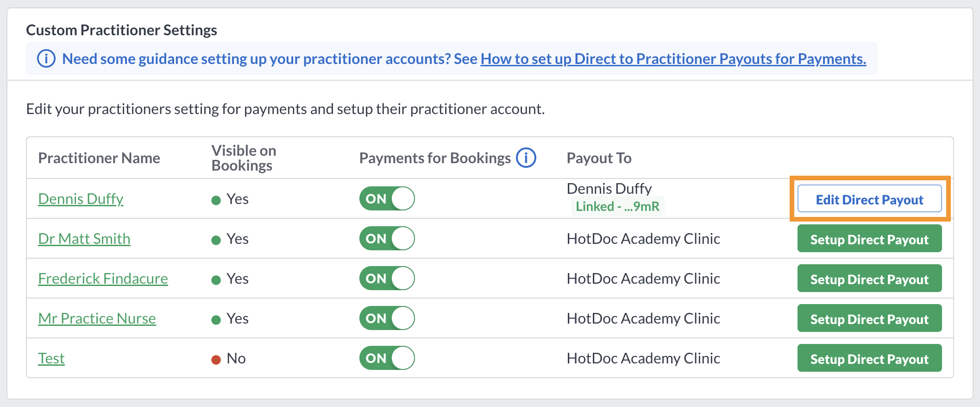Click Setup Direct Payout for Dr Matt Smith
This screenshot has width=980, height=407.
870,239
